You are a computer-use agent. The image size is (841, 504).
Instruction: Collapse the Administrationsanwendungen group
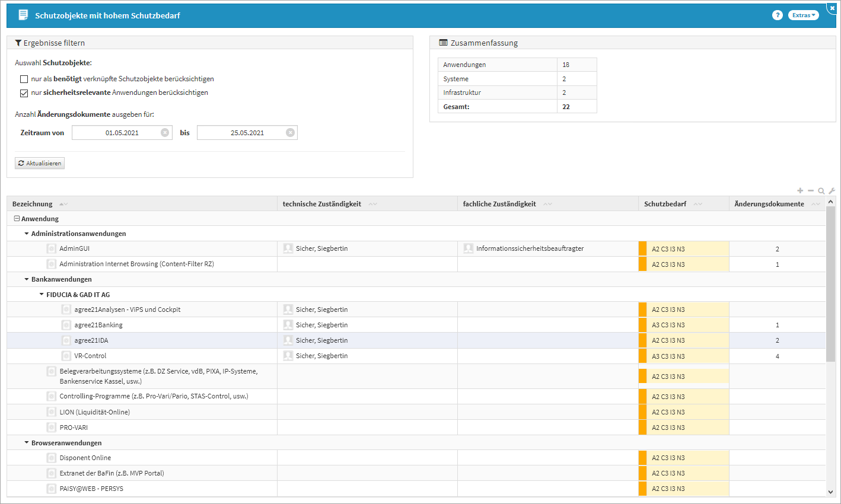click(x=27, y=234)
